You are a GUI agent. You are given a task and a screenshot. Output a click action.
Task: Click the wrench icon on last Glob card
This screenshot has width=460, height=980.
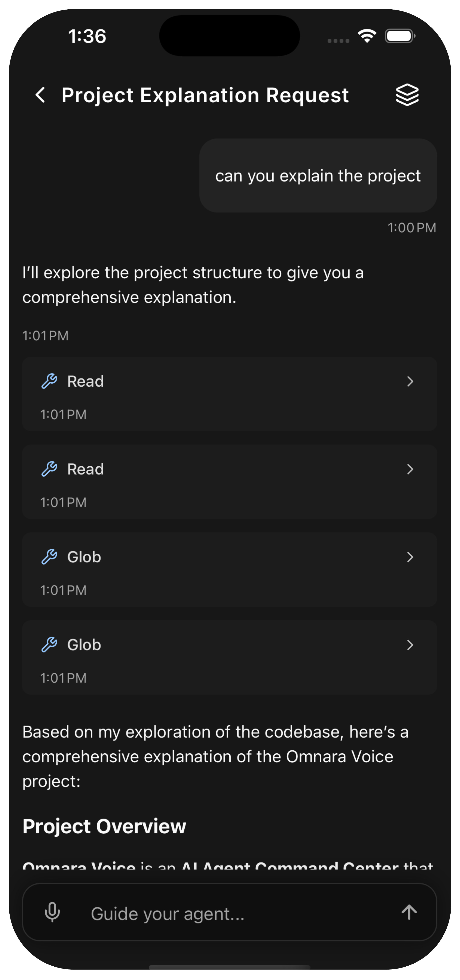49,644
